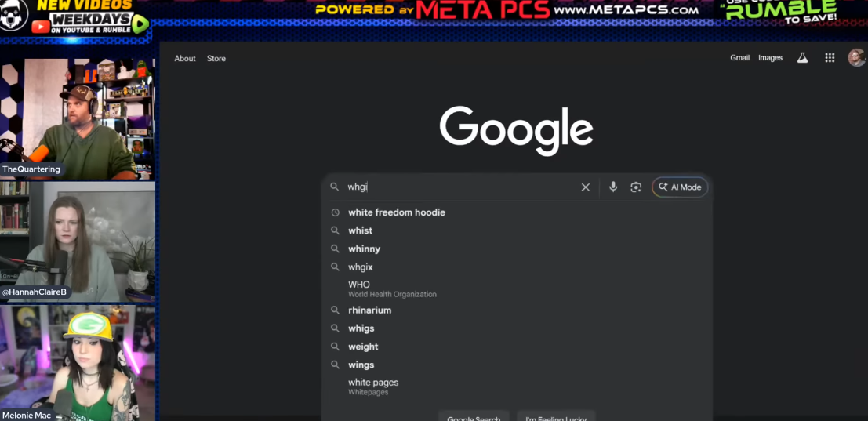Image resolution: width=868 pixels, height=421 pixels.
Task: Click TheQuartering webcam feed
Action: click(x=78, y=118)
